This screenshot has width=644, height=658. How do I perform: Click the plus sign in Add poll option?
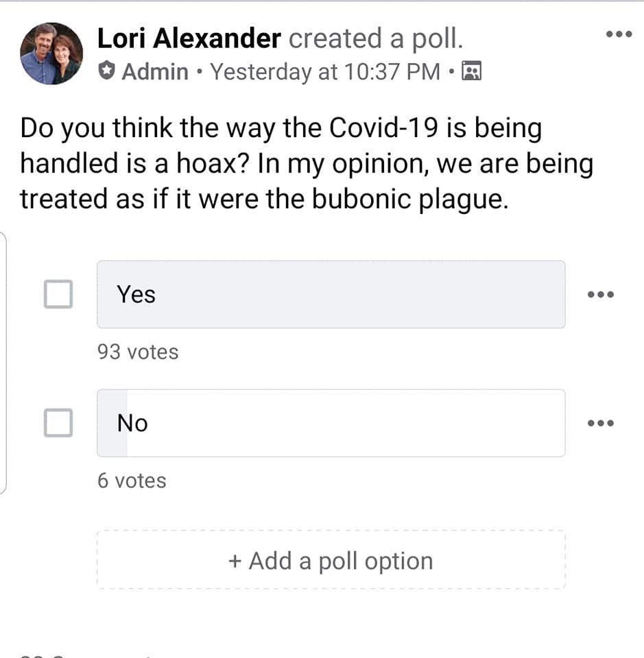[235, 561]
